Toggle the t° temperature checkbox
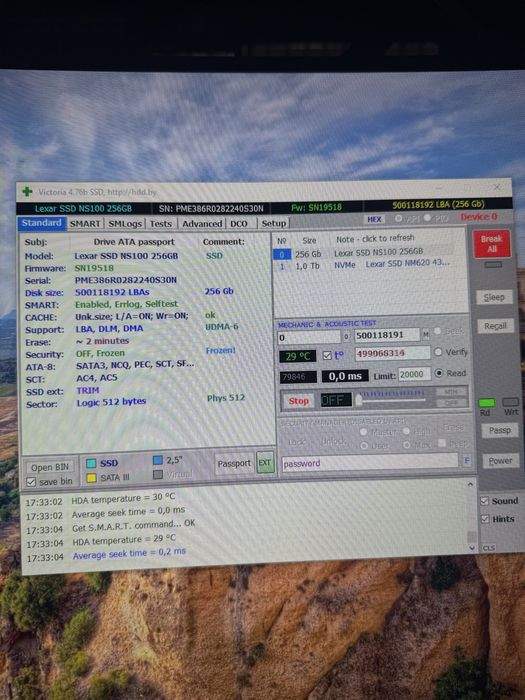This screenshot has width=525, height=700. click(x=327, y=355)
